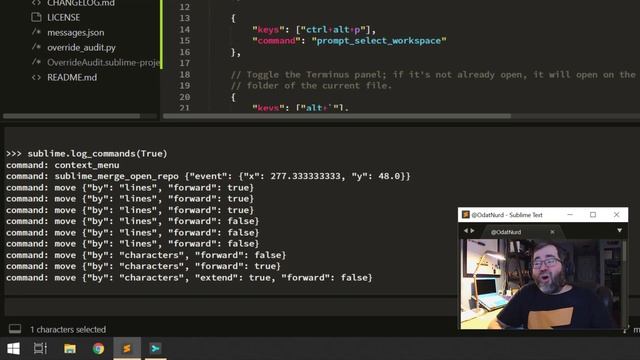Select the @OdatNurd tab
The image size is (640, 360).
coord(506,232)
